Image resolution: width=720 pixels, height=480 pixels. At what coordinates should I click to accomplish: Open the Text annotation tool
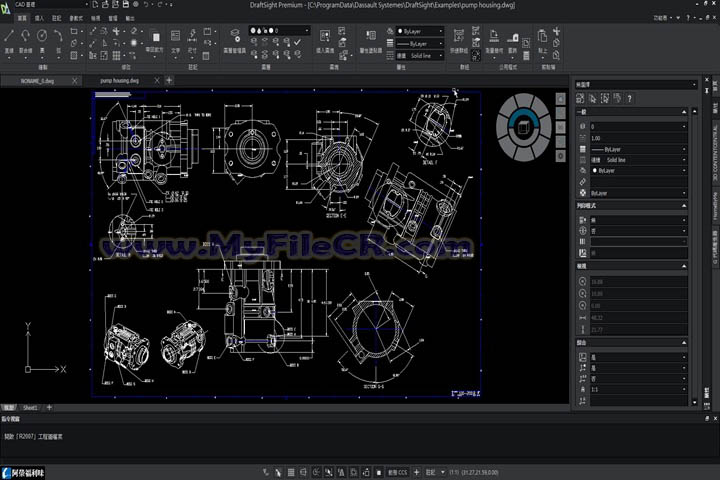tap(175, 36)
